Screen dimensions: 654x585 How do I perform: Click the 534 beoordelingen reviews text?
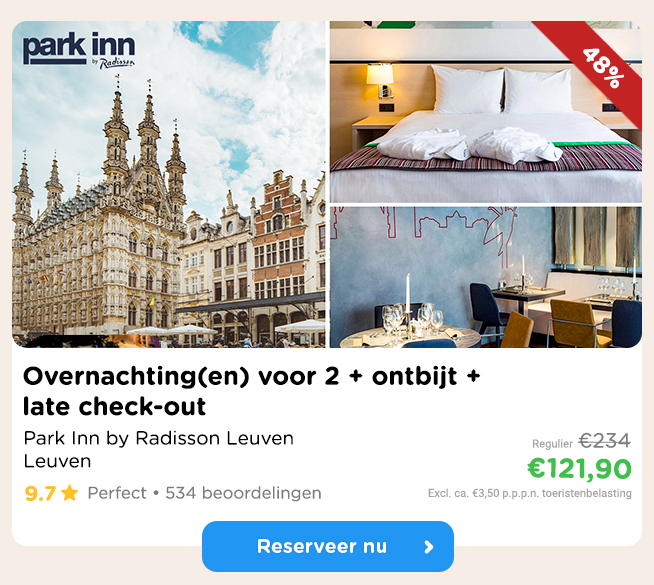point(243,493)
